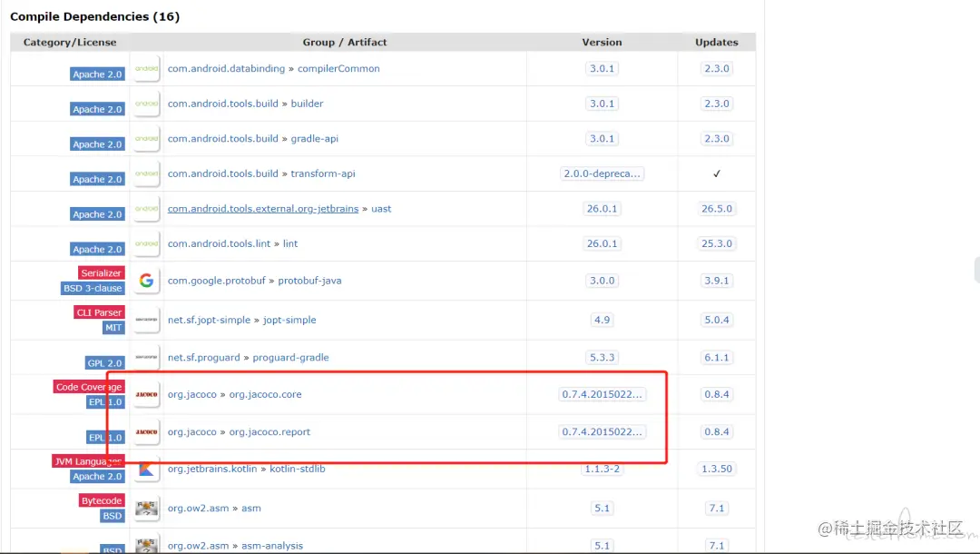Open the net.sf.jopt-simple group link
This screenshot has width=980, height=554.
pyautogui.click(x=209, y=320)
